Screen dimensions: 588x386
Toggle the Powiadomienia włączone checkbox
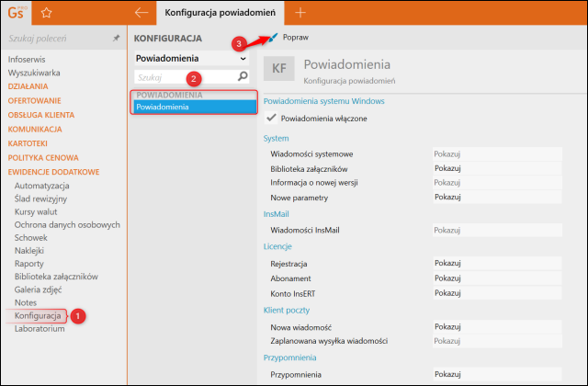click(x=271, y=118)
